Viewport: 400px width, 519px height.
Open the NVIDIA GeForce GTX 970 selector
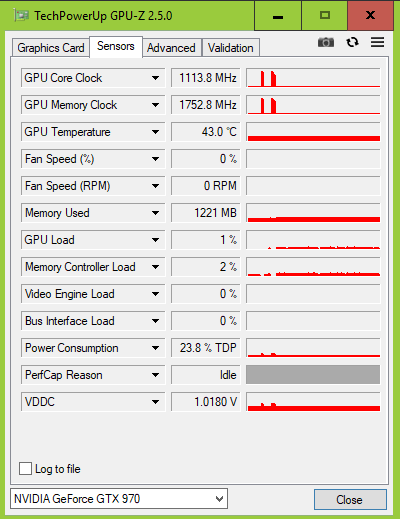pyautogui.click(x=119, y=499)
